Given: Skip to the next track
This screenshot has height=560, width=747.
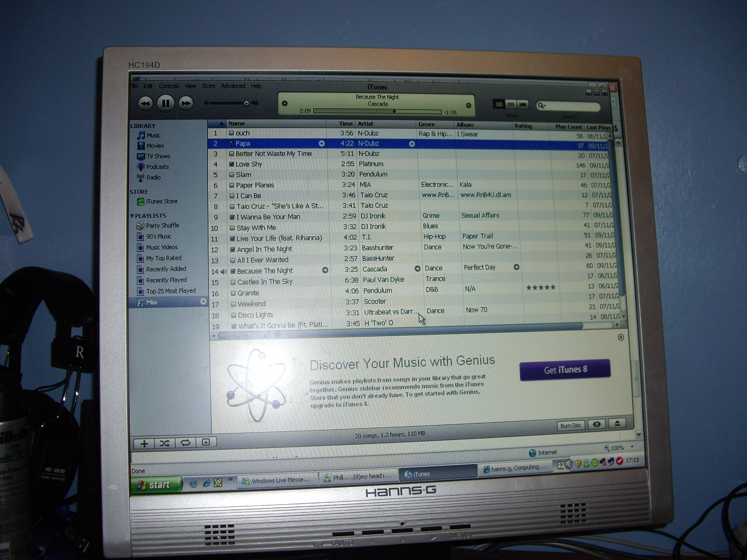Looking at the screenshot, I should (x=186, y=103).
